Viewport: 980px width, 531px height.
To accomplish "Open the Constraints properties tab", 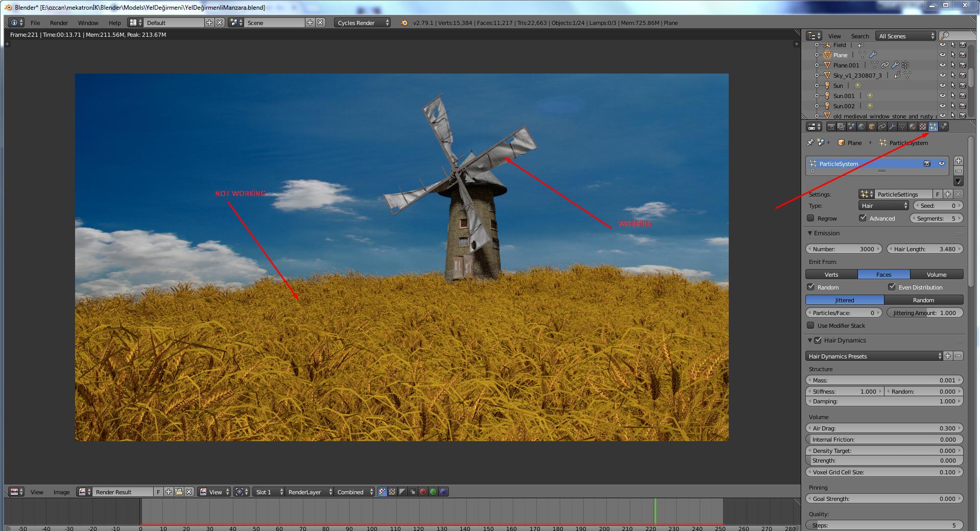I will (882, 127).
